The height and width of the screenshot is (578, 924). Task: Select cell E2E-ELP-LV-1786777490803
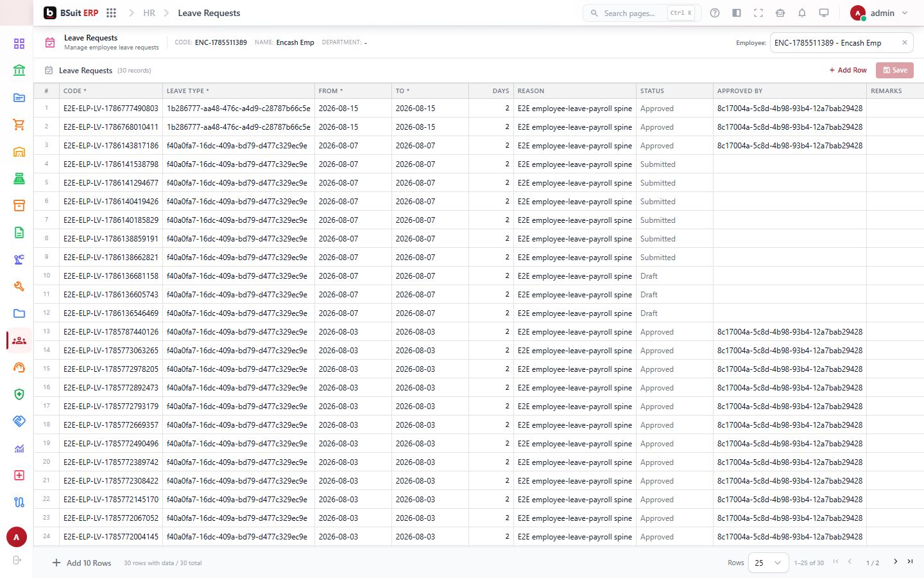[111, 109]
